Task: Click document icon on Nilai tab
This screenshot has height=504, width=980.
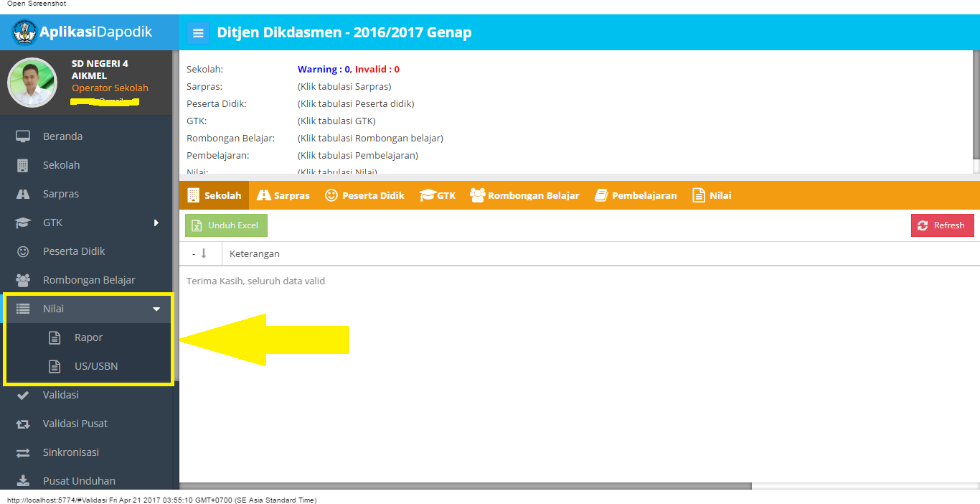Action: tap(699, 195)
